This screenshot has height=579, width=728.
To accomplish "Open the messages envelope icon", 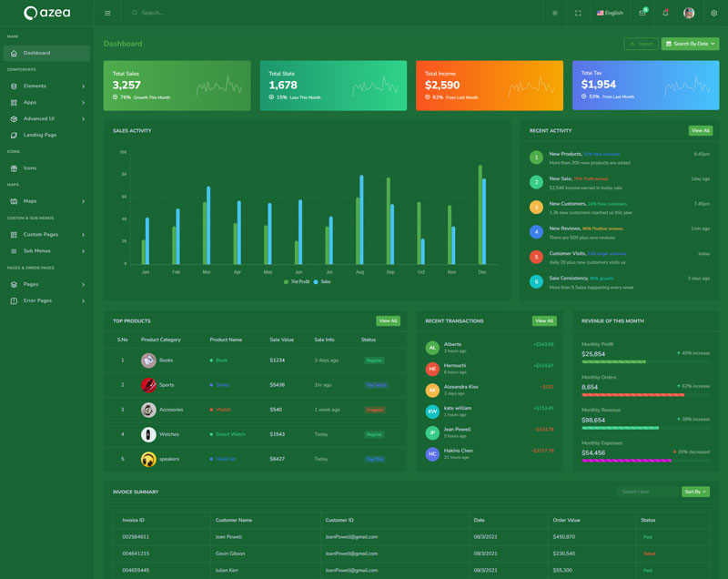I will click(x=642, y=13).
